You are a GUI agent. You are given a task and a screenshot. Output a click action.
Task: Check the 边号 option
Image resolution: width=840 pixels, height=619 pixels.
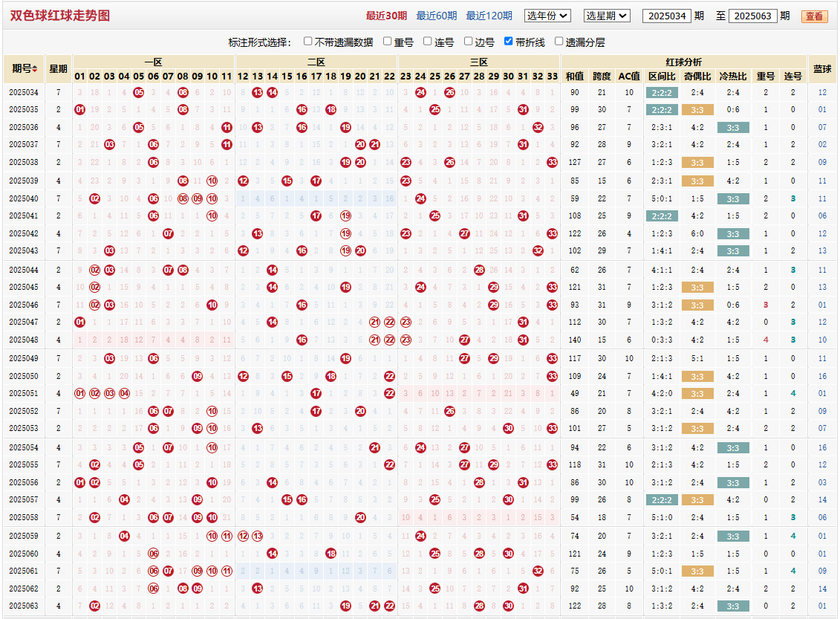tap(468, 42)
